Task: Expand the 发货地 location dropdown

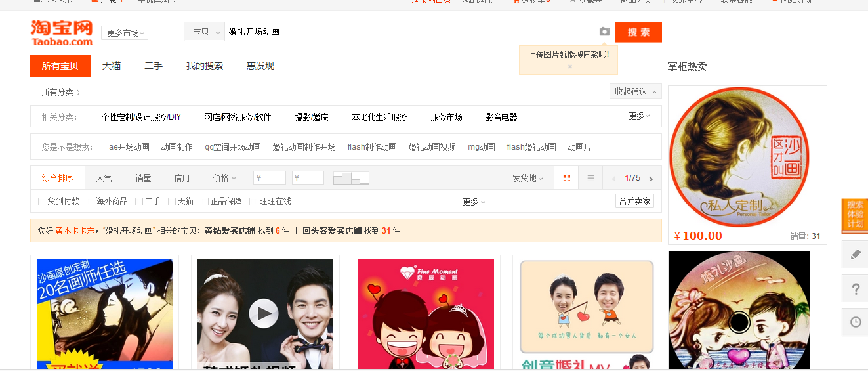Action: pyautogui.click(x=527, y=178)
